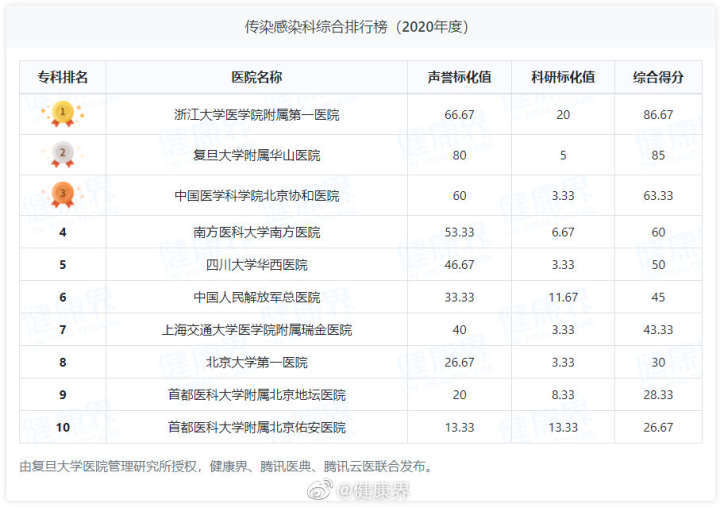Click reputation value 26.67 for 北京大学第一医院
The height and width of the screenshot is (507, 720).
[x=459, y=362]
